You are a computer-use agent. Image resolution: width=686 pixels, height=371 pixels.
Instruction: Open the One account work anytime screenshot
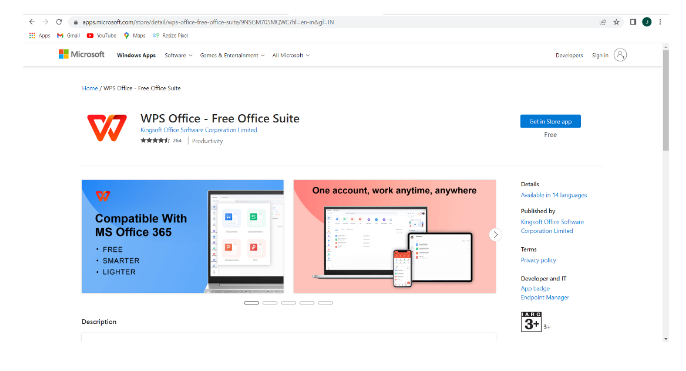[395, 236]
